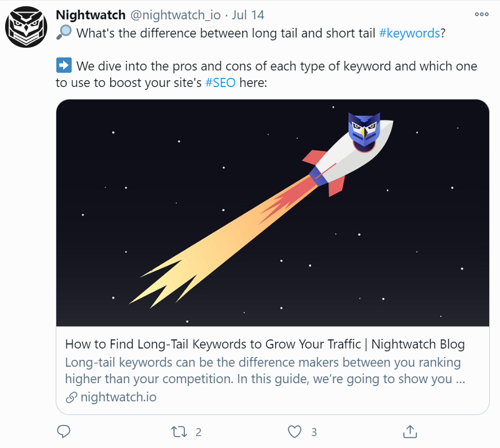Like the tweet with the heart icon

294,432
